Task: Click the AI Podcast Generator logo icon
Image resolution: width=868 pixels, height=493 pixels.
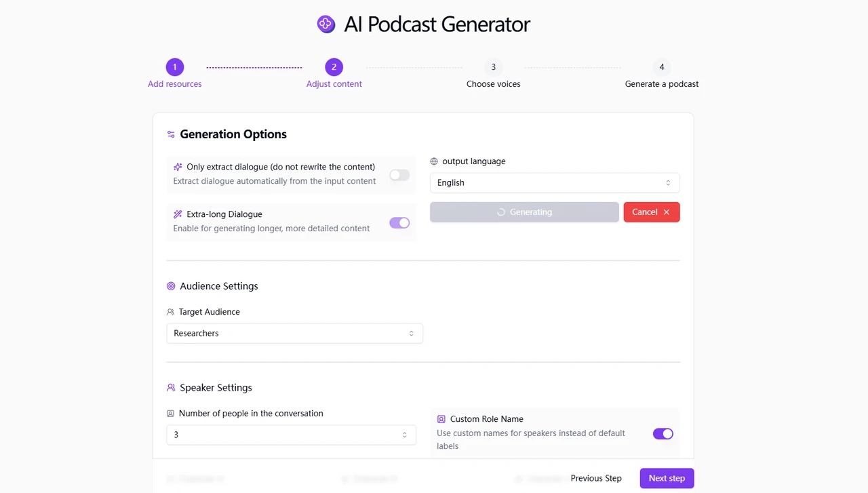Action: pos(326,24)
